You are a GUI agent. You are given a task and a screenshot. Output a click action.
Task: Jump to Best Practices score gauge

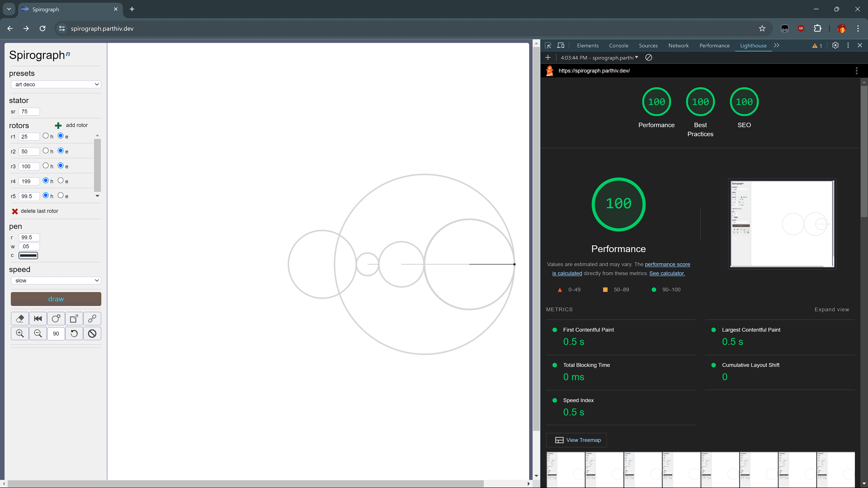(x=700, y=102)
